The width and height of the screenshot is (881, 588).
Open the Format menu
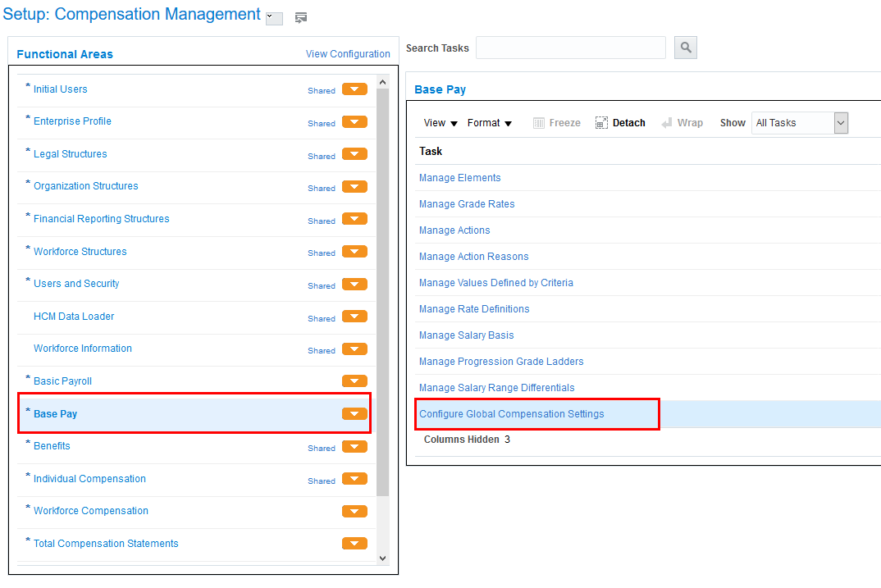[x=490, y=123]
